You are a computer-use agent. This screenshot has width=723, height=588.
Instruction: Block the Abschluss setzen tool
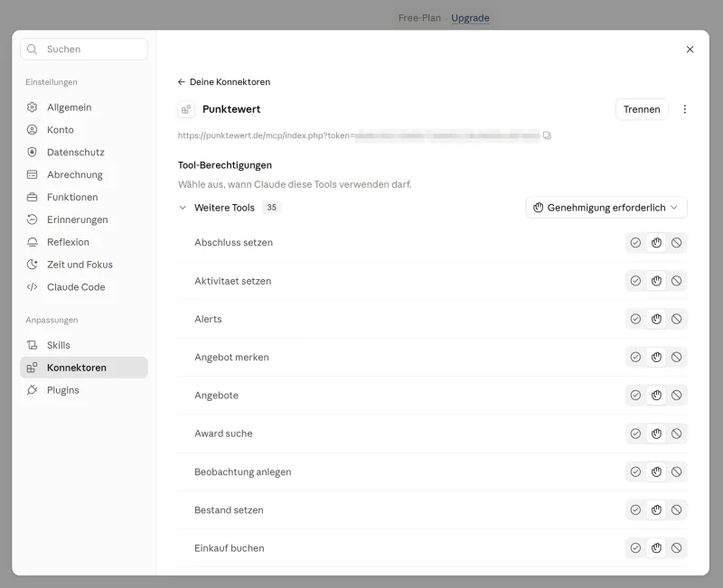pyautogui.click(x=676, y=243)
